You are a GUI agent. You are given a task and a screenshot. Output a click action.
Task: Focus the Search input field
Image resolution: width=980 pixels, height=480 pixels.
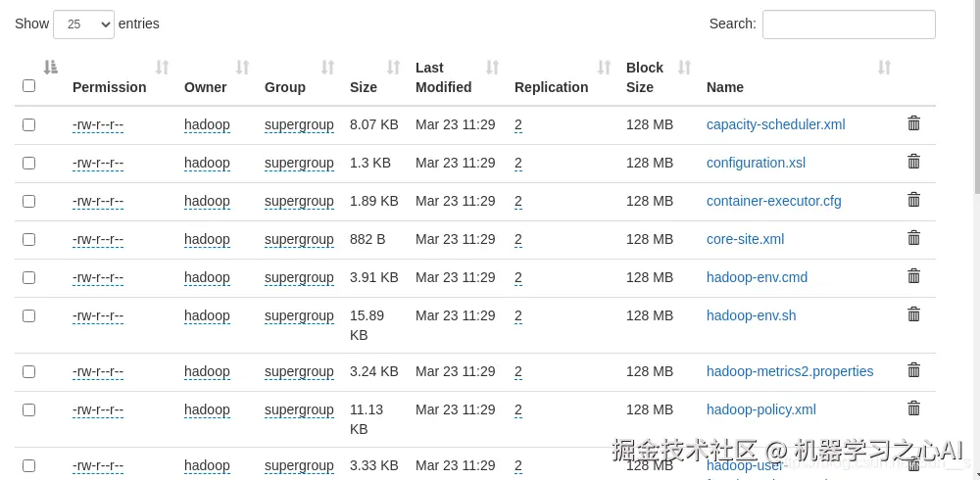[x=849, y=24]
